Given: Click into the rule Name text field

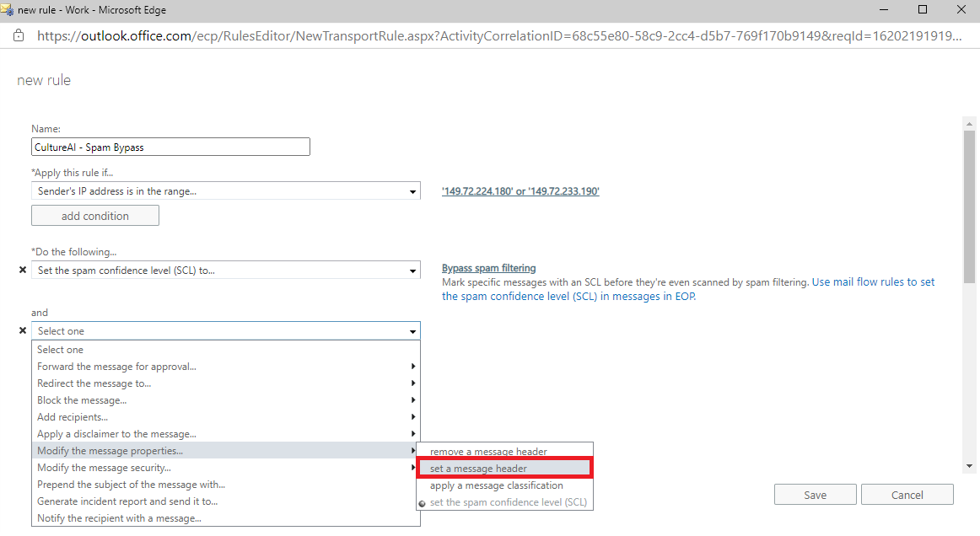Looking at the screenshot, I should 170,147.
